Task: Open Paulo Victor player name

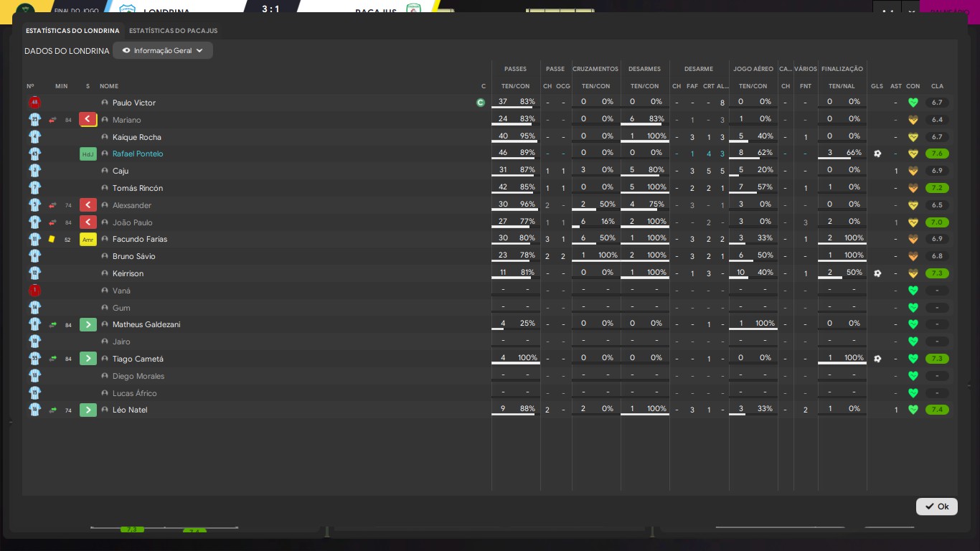Action: [x=134, y=103]
